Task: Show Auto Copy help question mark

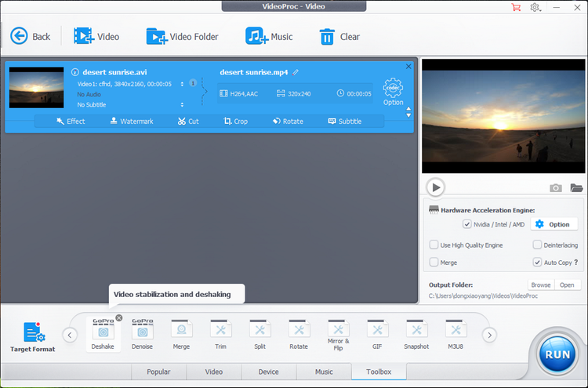Action: click(576, 262)
